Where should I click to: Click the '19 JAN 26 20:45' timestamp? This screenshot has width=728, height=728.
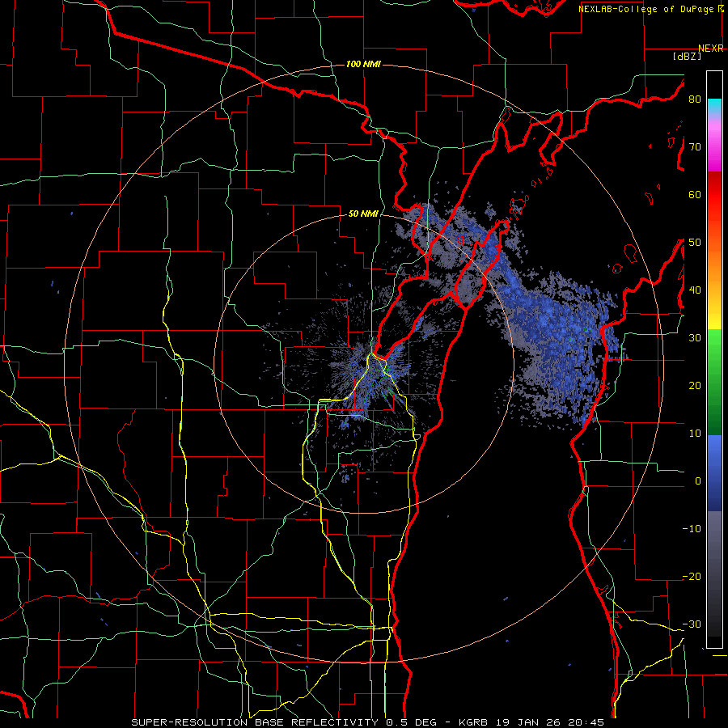coord(551,722)
